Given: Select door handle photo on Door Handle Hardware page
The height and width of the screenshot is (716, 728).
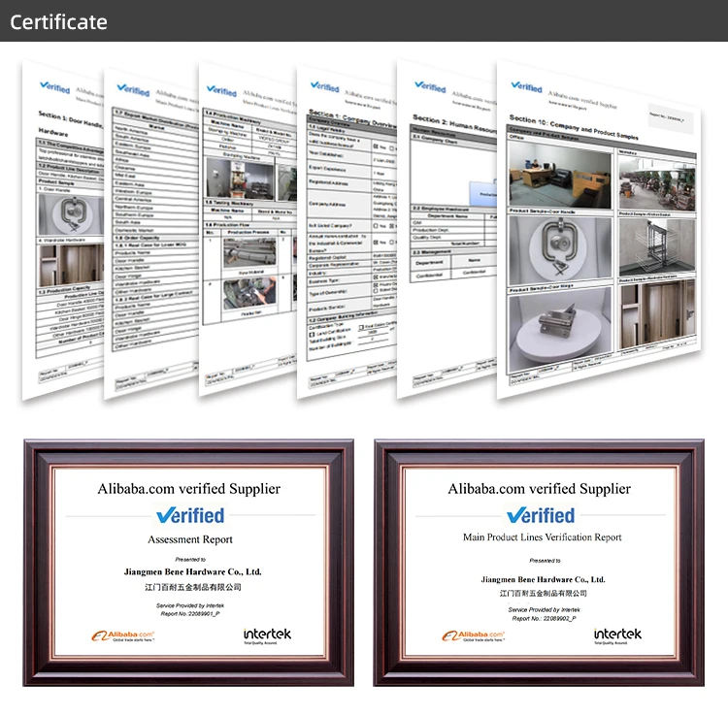Looking at the screenshot, I should pyautogui.click(x=71, y=214).
